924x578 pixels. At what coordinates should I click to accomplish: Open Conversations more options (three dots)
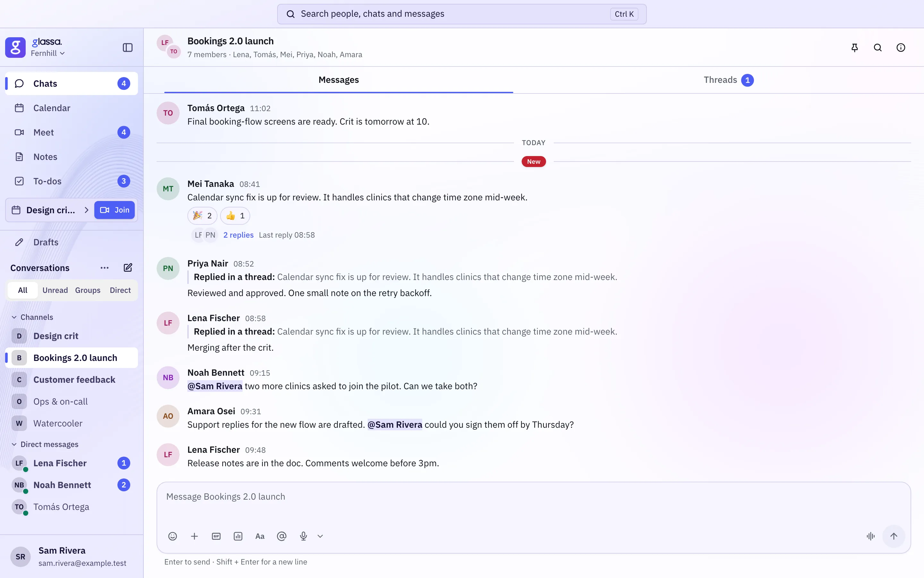point(105,267)
